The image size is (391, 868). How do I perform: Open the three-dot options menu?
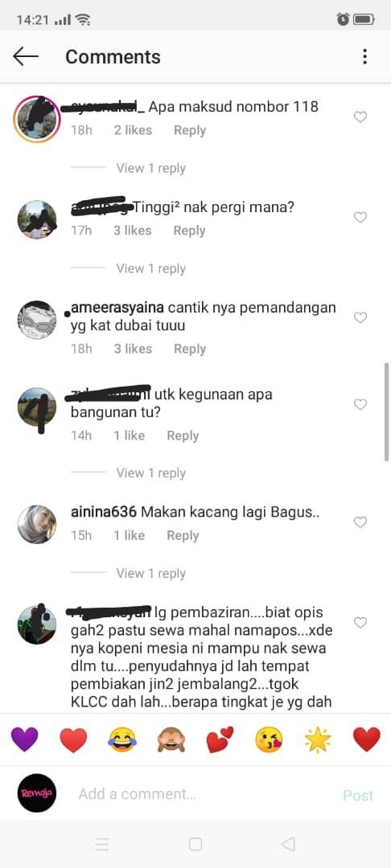click(x=364, y=56)
